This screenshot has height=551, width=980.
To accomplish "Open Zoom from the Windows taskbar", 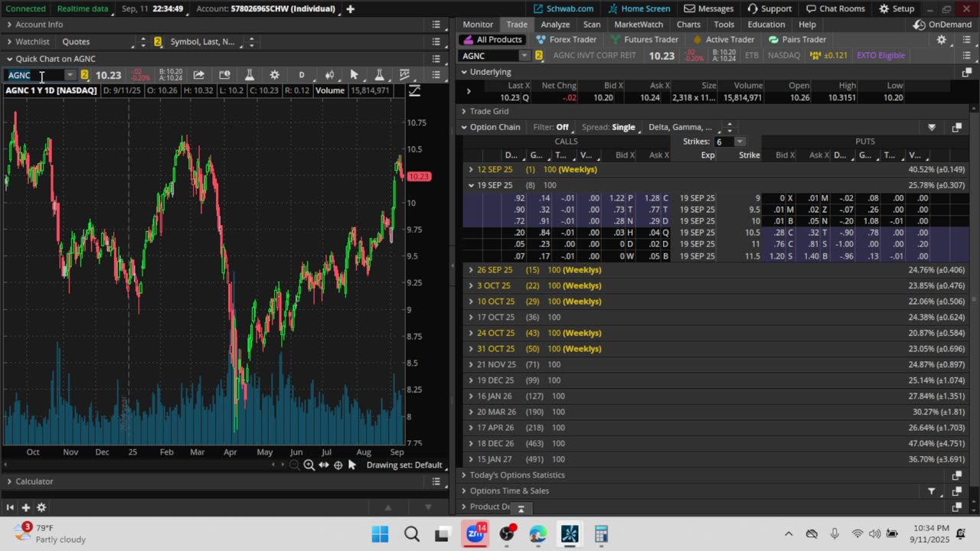I will 475,533.
